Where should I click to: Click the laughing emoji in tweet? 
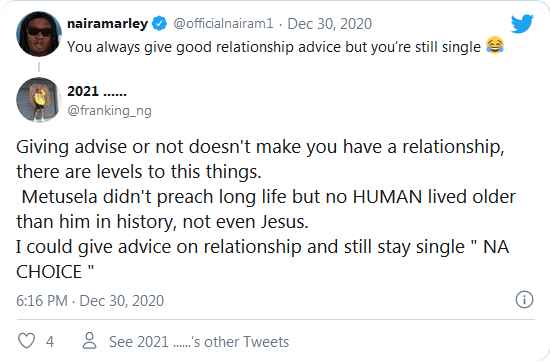(495, 46)
